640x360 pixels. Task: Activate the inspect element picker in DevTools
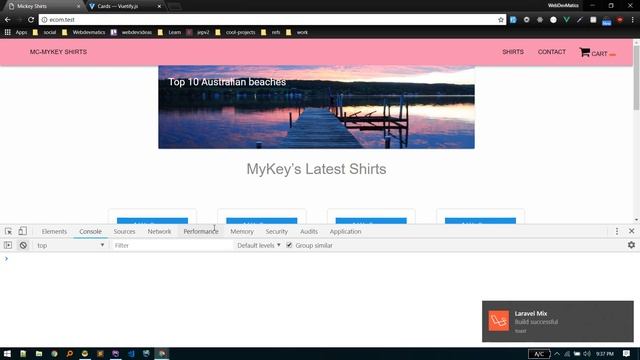coord(8,231)
